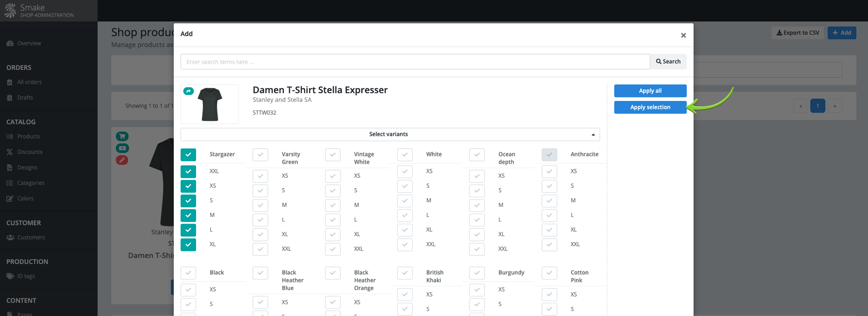Collapse the Select variants dropdown
The height and width of the screenshot is (316, 868).
(390, 134)
